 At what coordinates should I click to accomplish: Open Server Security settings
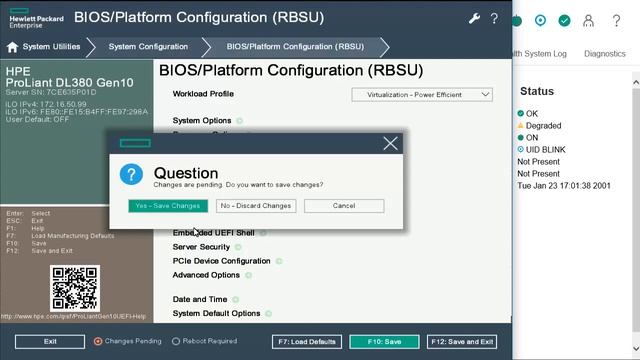click(x=201, y=247)
